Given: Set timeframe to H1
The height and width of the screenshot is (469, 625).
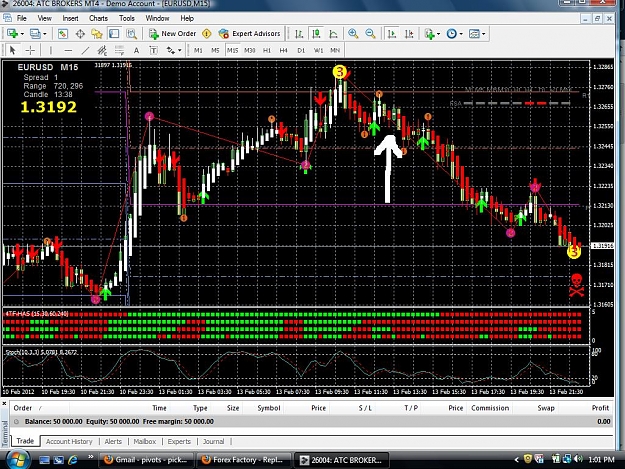Looking at the screenshot, I should [x=267, y=50].
